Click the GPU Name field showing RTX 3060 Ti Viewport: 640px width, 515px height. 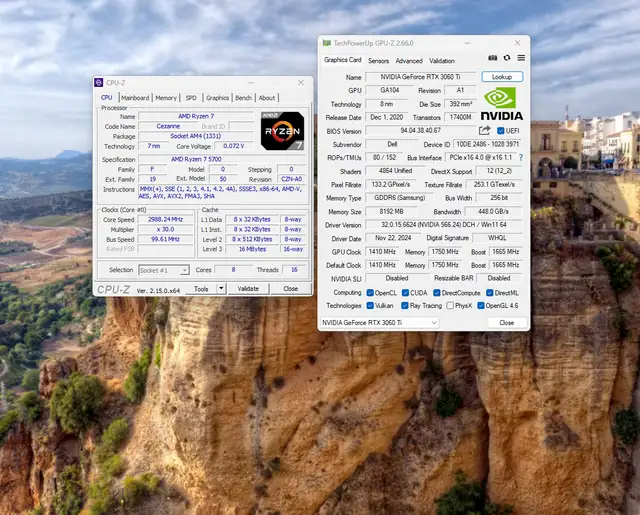420,77
